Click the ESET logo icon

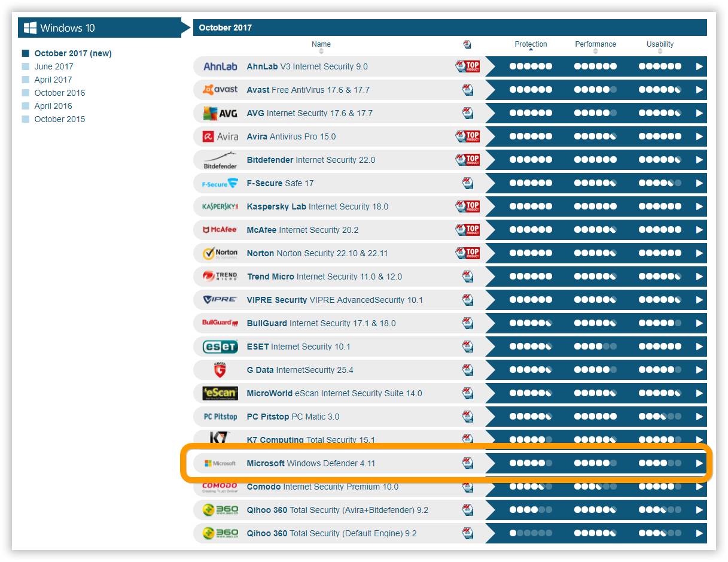point(220,347)
